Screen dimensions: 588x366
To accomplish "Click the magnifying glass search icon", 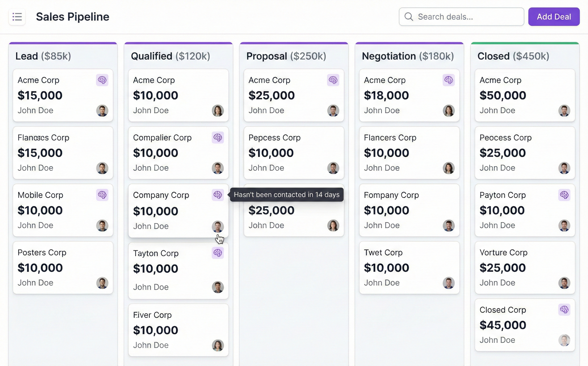I will coord(409,16).
